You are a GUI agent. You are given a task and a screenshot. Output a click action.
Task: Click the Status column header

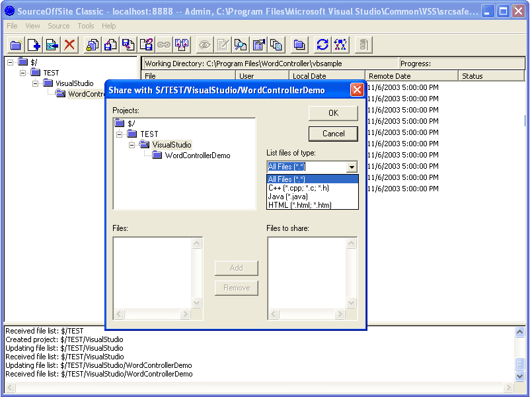click(491, 76)
